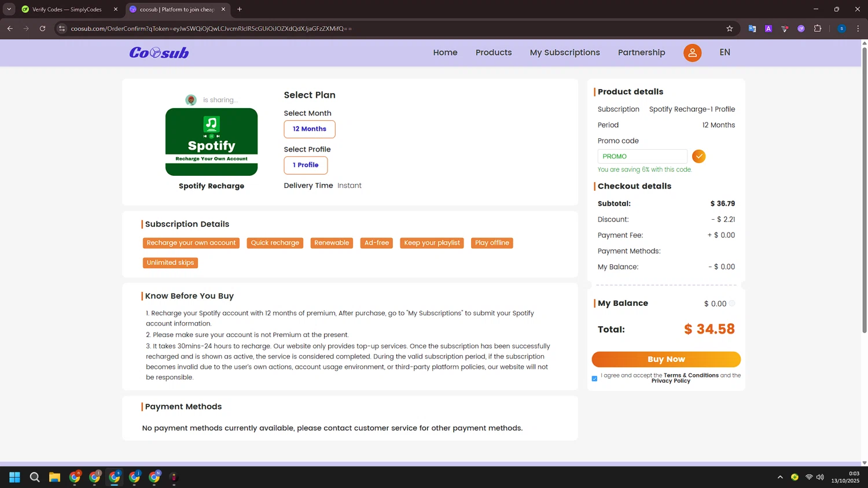Toggle the My Balance switch
868x488 pixels.
click(x=732, y=303)
